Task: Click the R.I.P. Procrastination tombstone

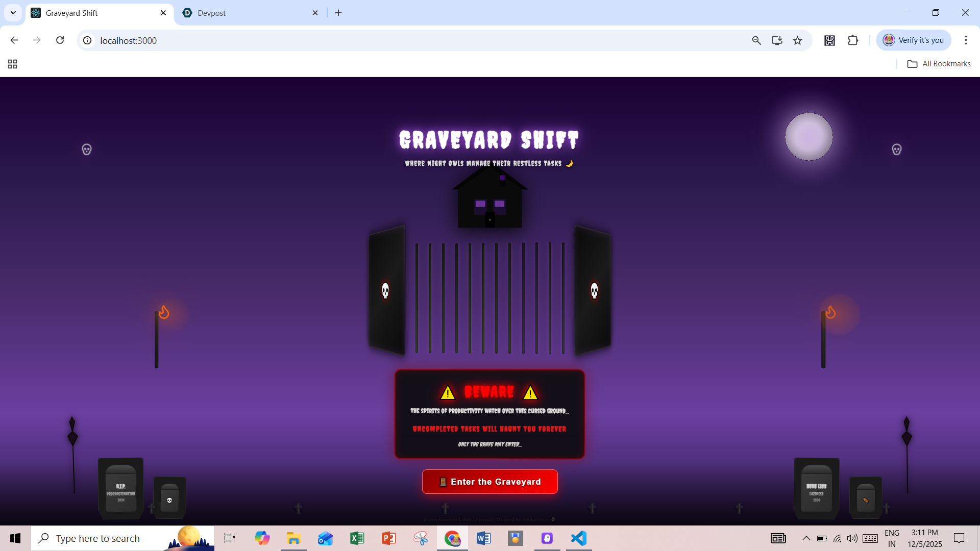Action: (120, 489)
